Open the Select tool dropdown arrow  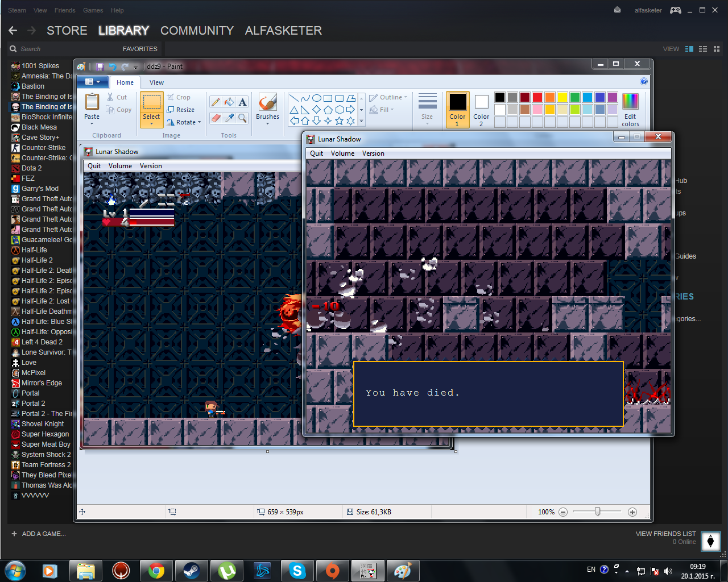tap(151, 123)
